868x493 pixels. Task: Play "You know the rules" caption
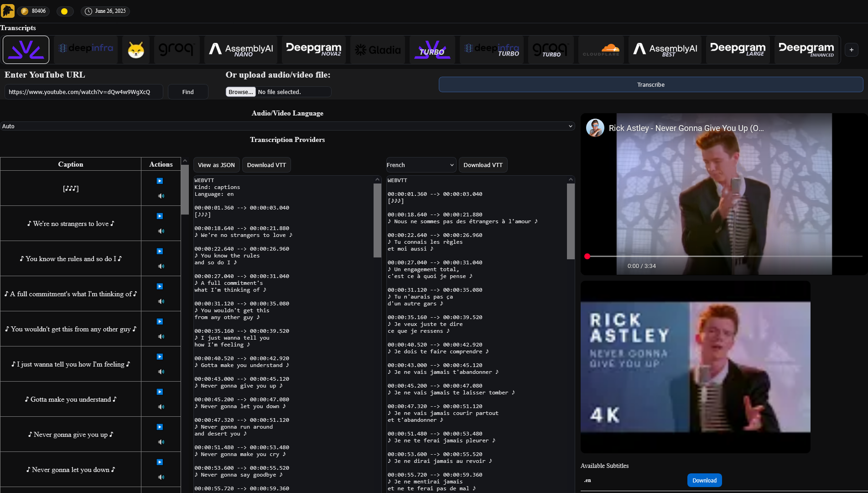pos(160,251)
